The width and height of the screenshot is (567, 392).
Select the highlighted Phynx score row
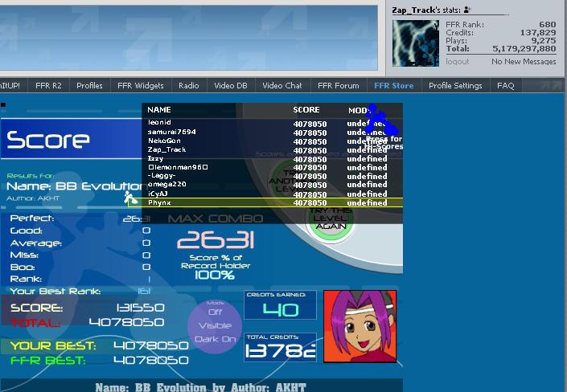(x=272, y=203)
